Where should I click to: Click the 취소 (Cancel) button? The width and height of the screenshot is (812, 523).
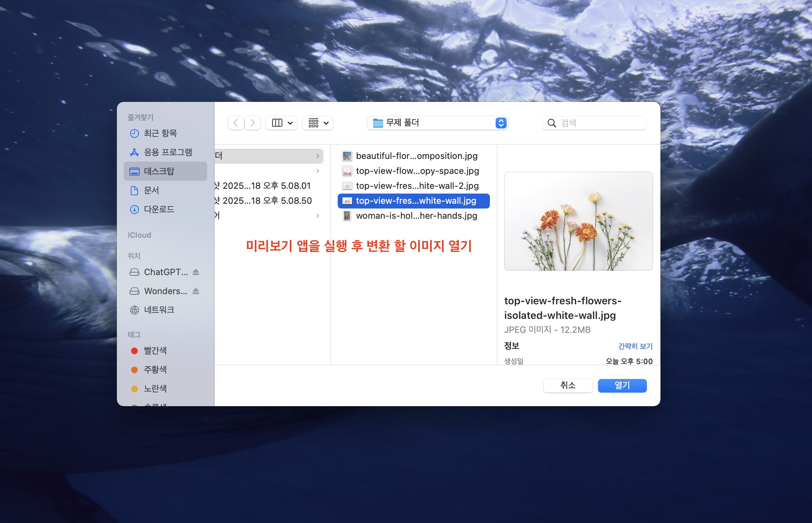click(x=568, y=385)
